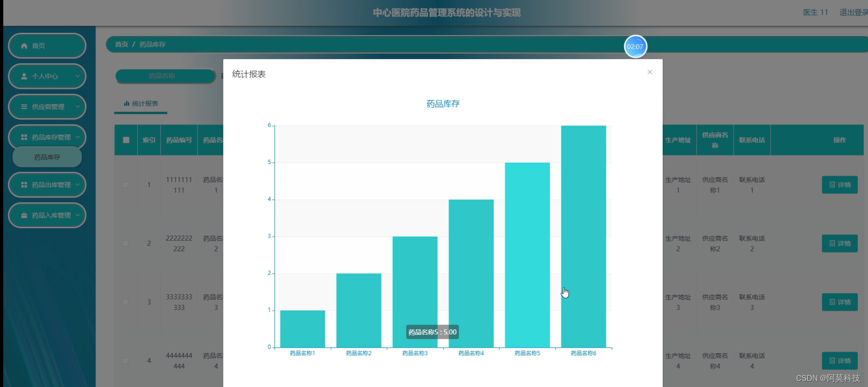The image size is (868, 387).
Task: Click the 供应商名称1 table cell
Action: coord(715,185)
